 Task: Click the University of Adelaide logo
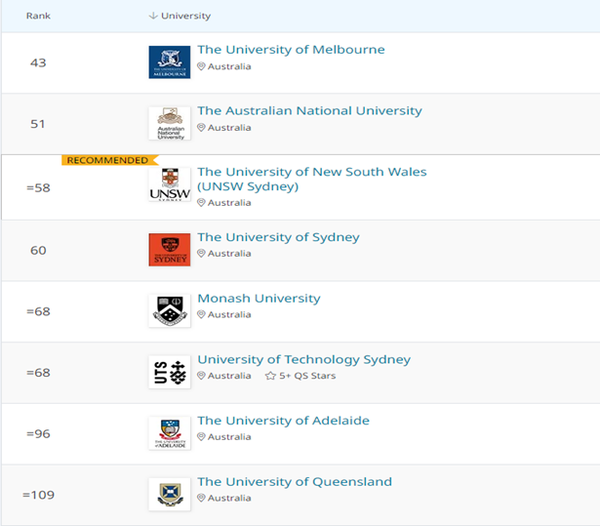168,432
